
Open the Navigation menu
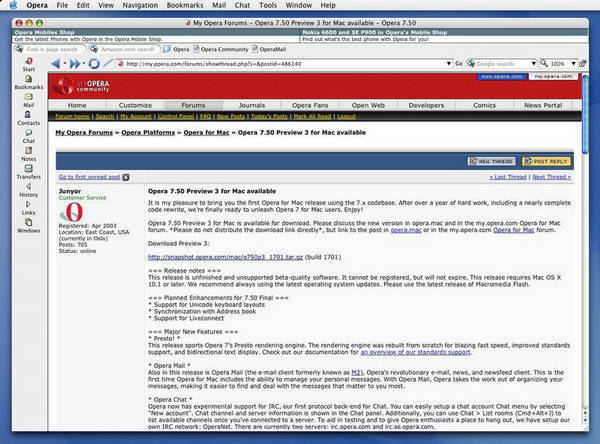tap(140, 5)
